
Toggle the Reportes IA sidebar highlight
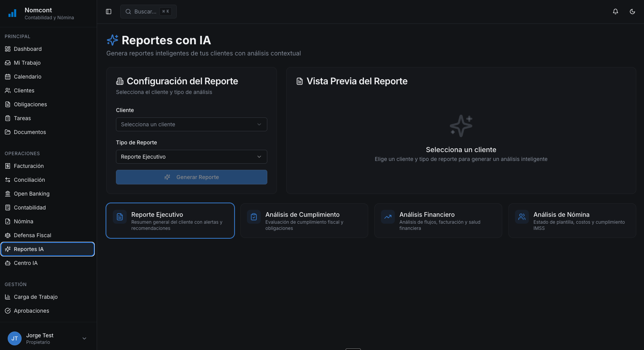47,249
